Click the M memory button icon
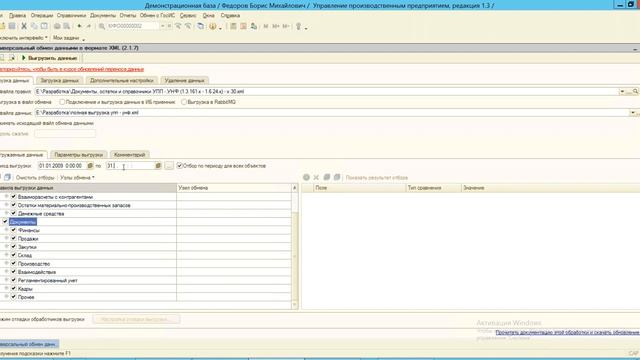The width and height of the screenshot is (640, 360). tap(266, 26)
